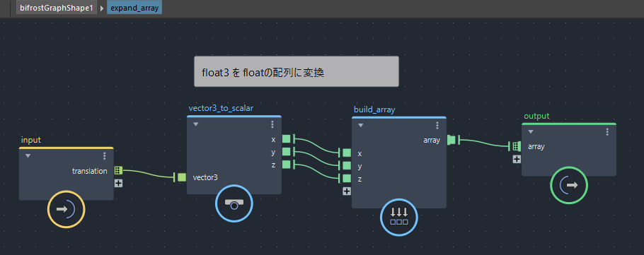Collapse the output node triangle
Image resolution: width=644 pixels, height=255 pixels.
click(531, 131)
